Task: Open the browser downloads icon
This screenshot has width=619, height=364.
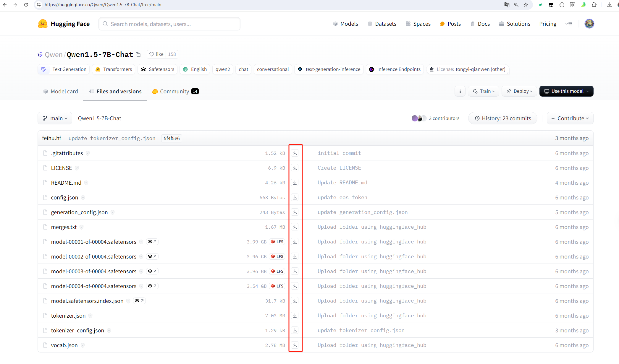Action: tap(610, 5)
